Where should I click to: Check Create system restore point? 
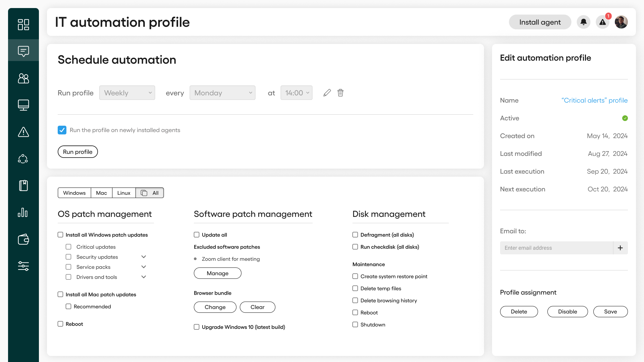(x=355, y=277)
